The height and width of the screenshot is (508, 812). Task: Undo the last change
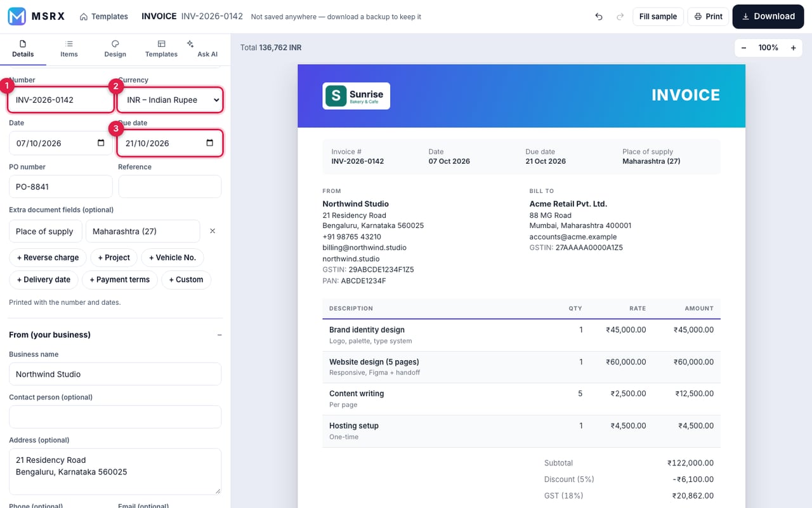click(x=599, y=17)
